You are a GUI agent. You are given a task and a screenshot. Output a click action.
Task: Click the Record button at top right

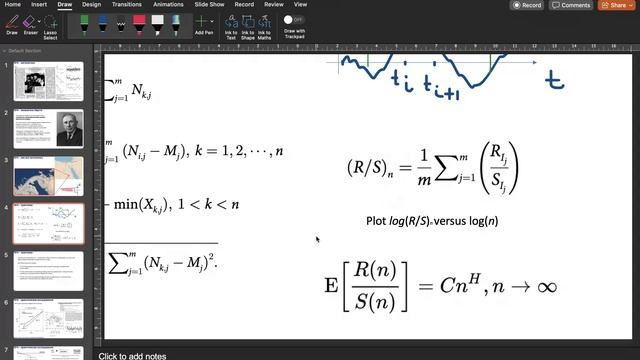(x=527, y=5)
